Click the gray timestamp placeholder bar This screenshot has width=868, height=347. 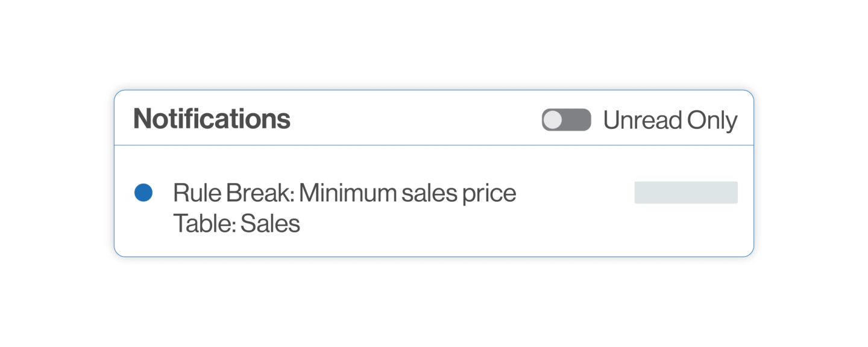(x=686, y=193)
